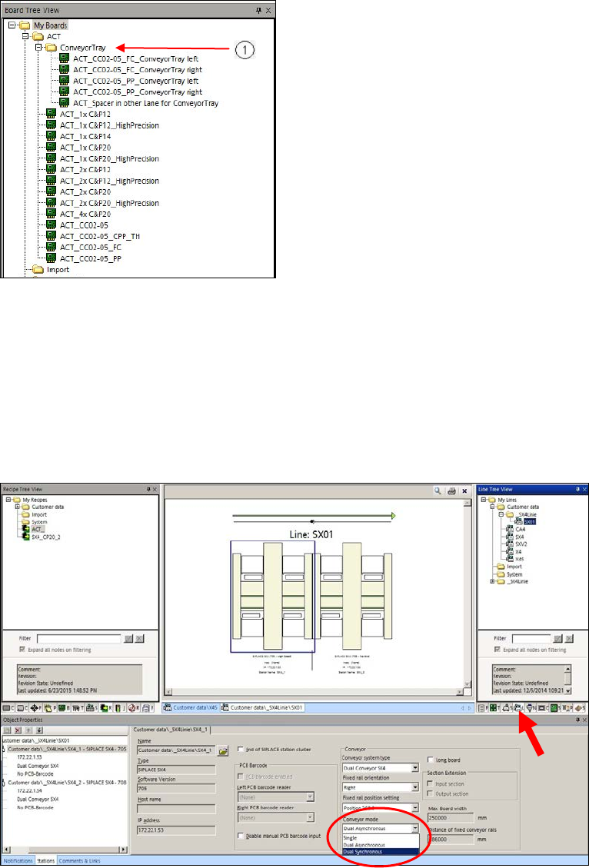The image size is (589, 868).
Task: Apply the Line Tree View filter with checkmark button
Action: point(558,638)
